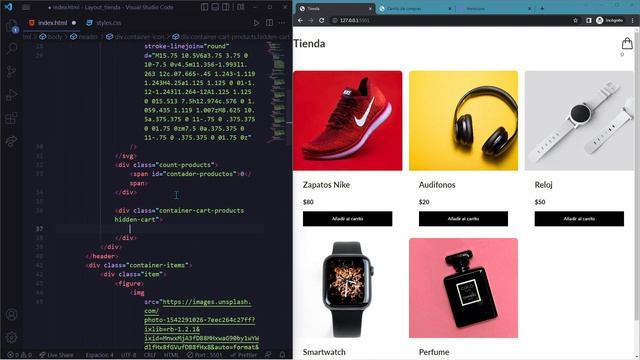Change the UTF-8 file encoding
Viewport: 640px width, 360px height.
coord(128,355)
